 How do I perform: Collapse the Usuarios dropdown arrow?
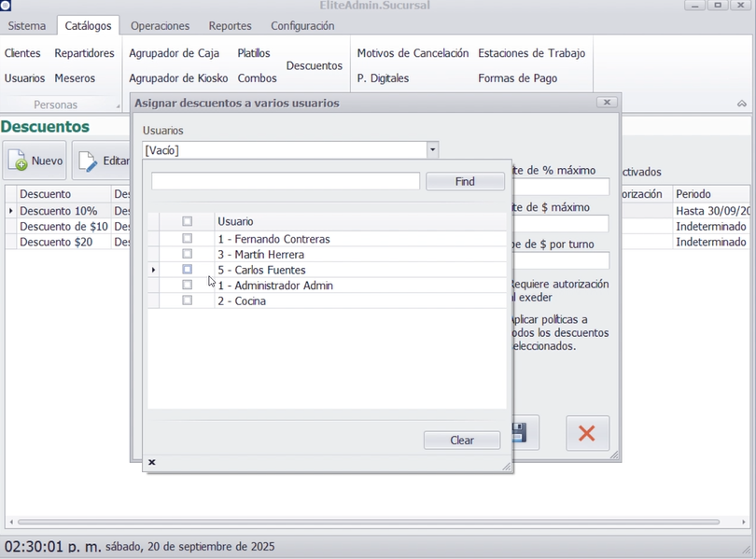[432, 149]
